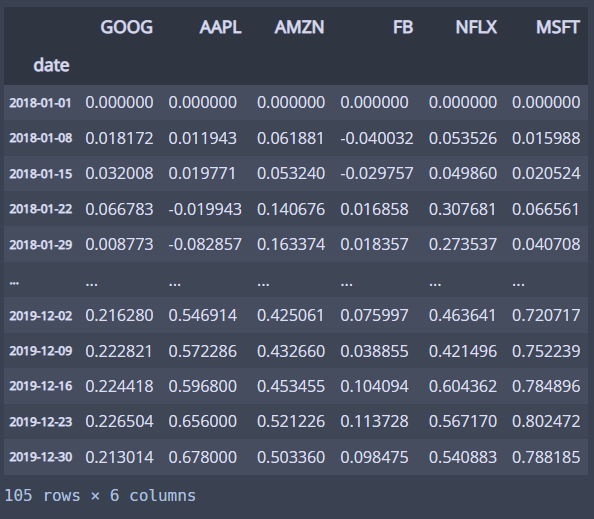Click the NFLX value 0.604362
The image size is (594, 519).
tap(463, 386)
